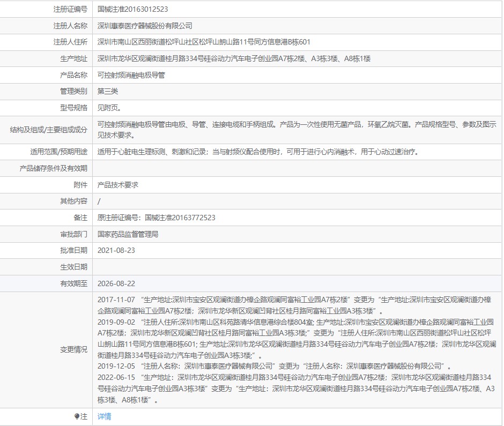Screen dimensions: 504x426
Task: Click the 注册人住所 row label
Action: (x=70, y=42)
